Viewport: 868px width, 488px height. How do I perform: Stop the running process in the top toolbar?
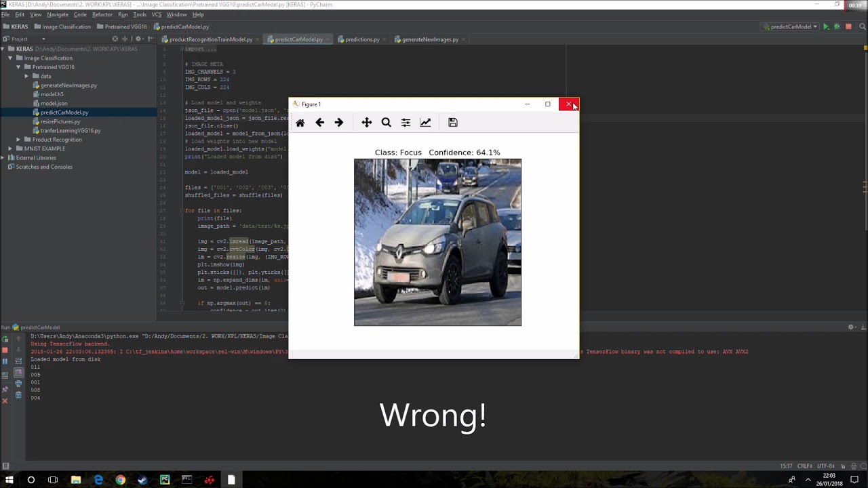click(x=848, y=26)
